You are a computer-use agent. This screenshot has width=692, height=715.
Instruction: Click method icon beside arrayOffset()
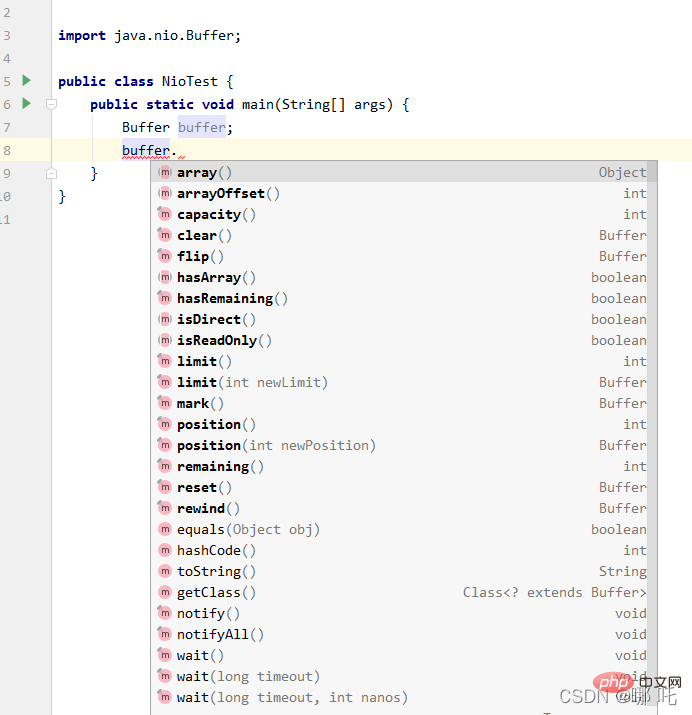click(165, 193)
